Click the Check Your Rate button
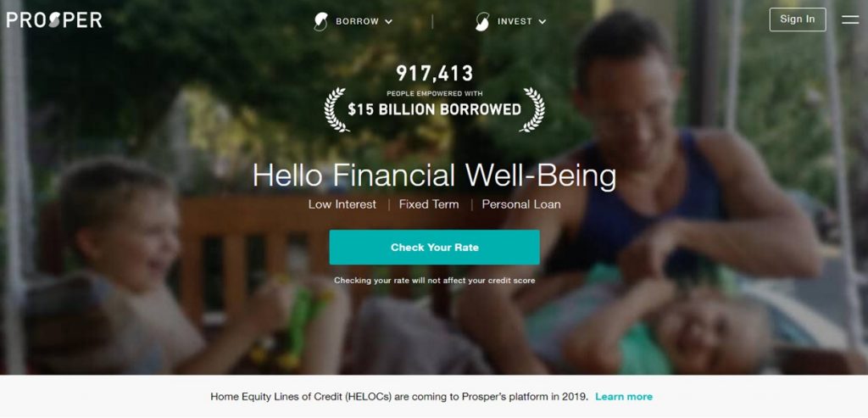The image size is (868, 418). tap(435, 248)
